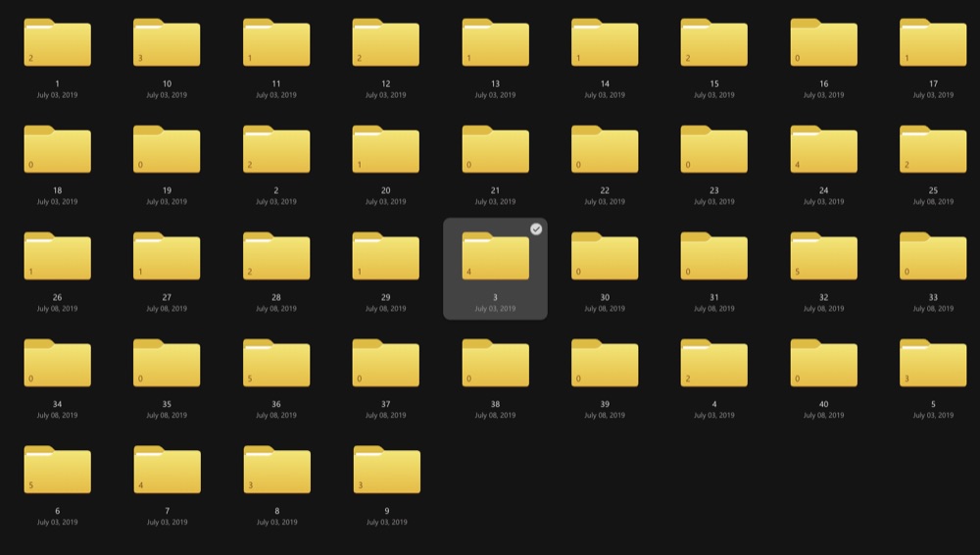Click the name label "7"
980x555 pixels.
click(168, 511)
